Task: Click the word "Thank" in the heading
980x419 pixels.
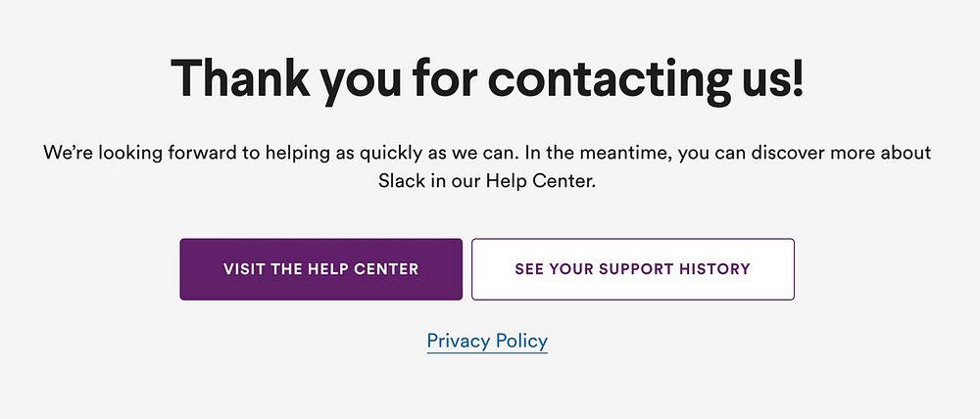Action: tap(239, 78)
